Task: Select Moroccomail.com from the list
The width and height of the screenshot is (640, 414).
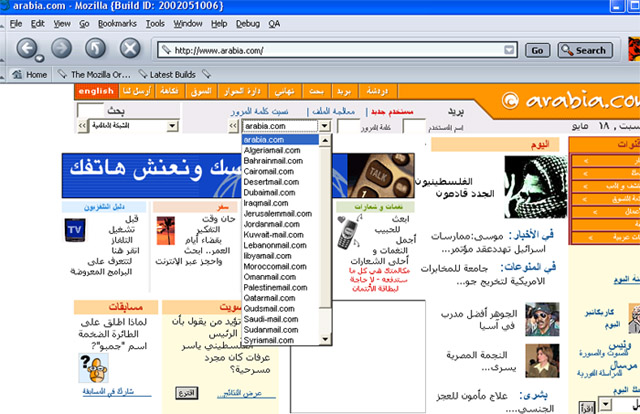Action: (280, 267)
